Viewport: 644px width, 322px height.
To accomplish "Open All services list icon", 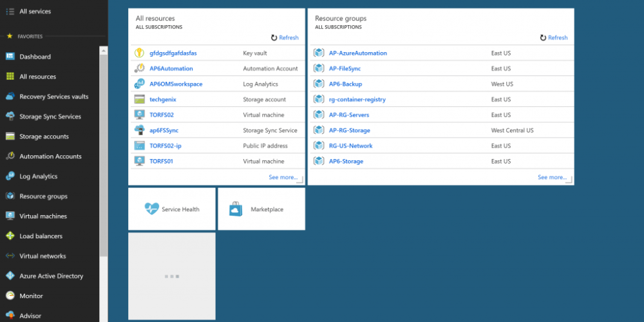I will coord(10,12).
